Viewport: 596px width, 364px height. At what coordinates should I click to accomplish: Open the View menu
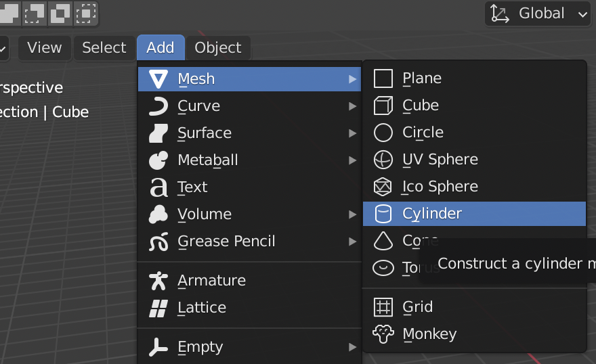pyautogui.click(x=45, y=48)
